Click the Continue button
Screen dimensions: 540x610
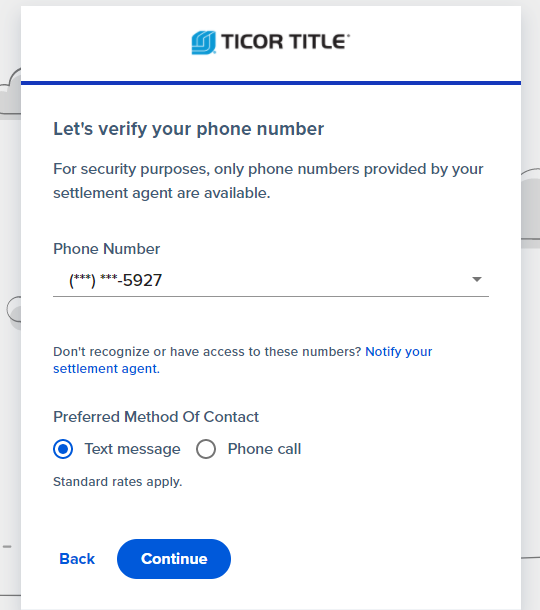point(174,559)
